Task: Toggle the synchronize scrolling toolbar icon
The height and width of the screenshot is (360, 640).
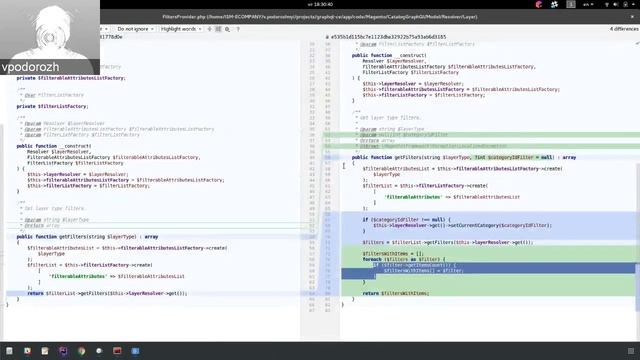Action: [218, 29]
